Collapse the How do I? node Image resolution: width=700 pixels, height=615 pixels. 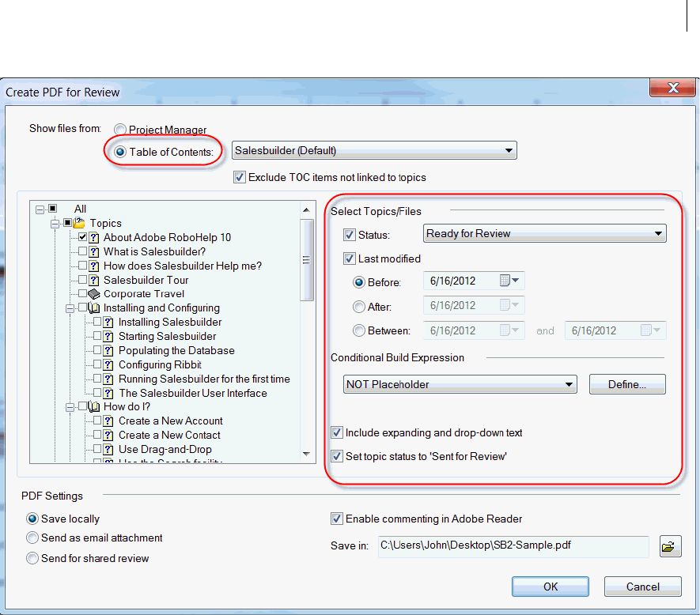pos(70,407)
